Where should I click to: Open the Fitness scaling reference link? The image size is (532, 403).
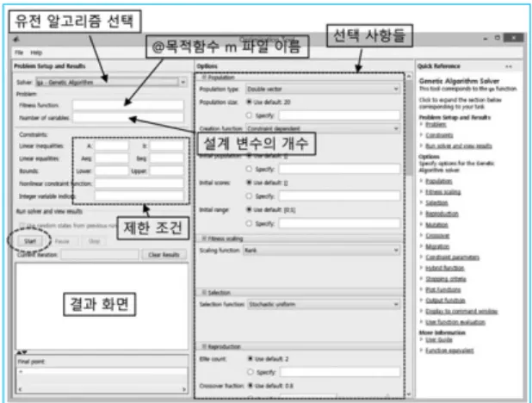click(443, 192)
